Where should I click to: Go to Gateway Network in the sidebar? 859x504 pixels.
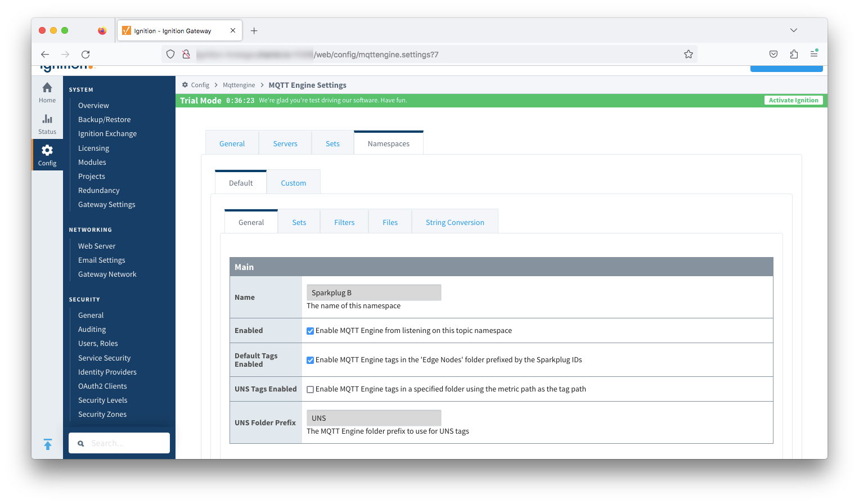107,274
